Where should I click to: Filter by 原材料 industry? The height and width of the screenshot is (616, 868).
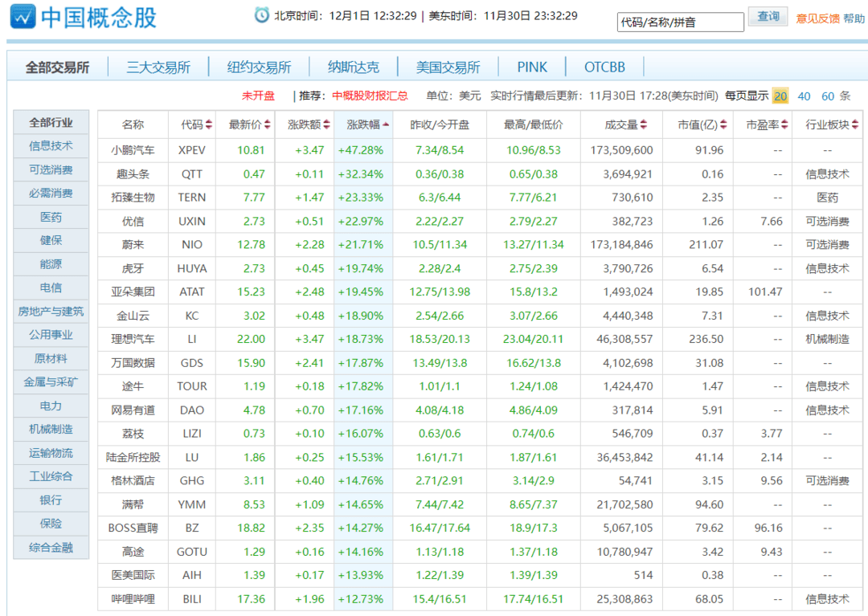[x=51, y=358]
